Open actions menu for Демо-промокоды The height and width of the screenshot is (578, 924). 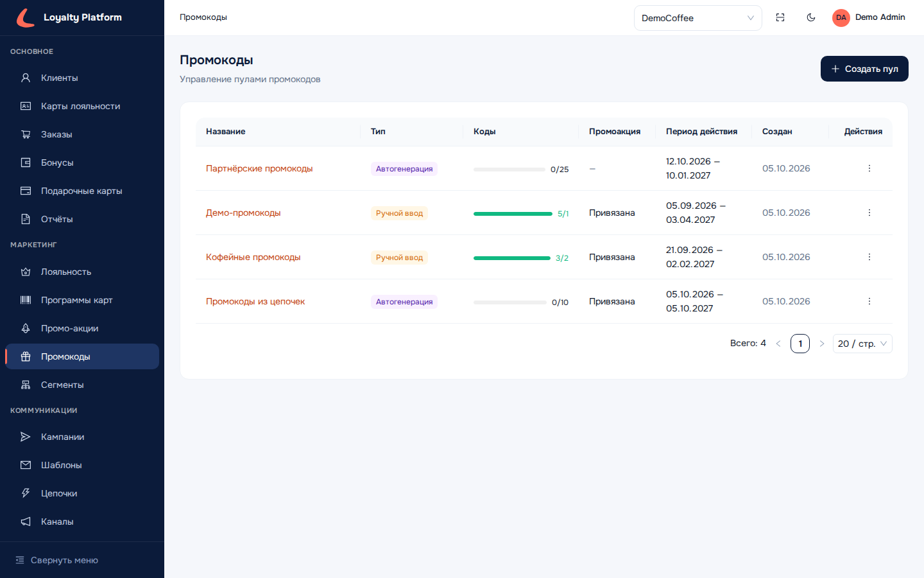[869, 213]
